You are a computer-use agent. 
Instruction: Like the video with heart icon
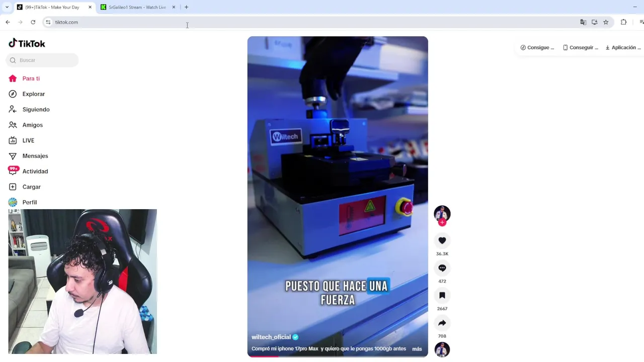pos(442,241)
